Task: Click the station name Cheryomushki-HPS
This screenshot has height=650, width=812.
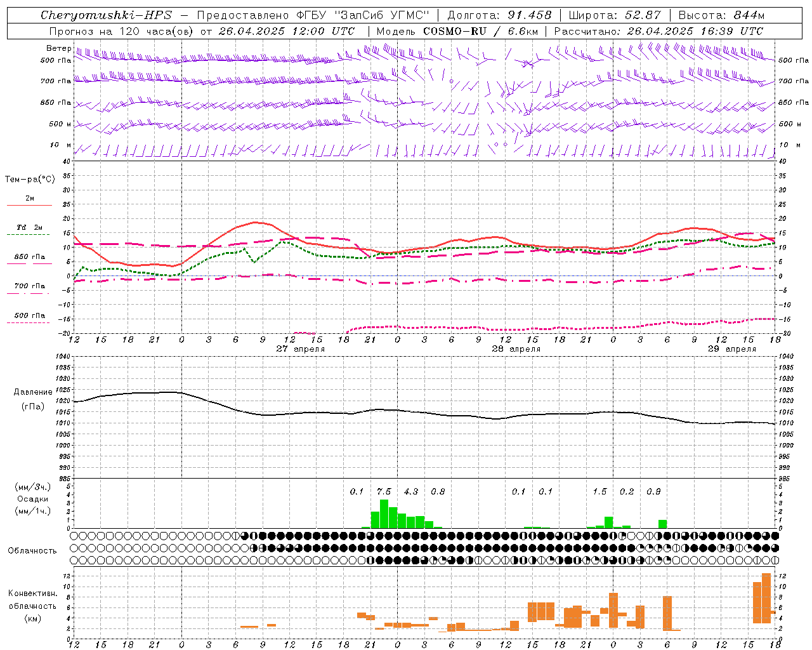Action: pos(106,15)
